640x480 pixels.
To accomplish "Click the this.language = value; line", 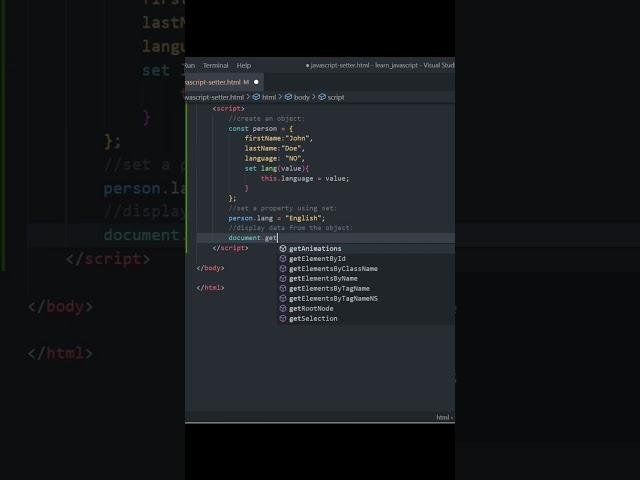I will 305,178.
